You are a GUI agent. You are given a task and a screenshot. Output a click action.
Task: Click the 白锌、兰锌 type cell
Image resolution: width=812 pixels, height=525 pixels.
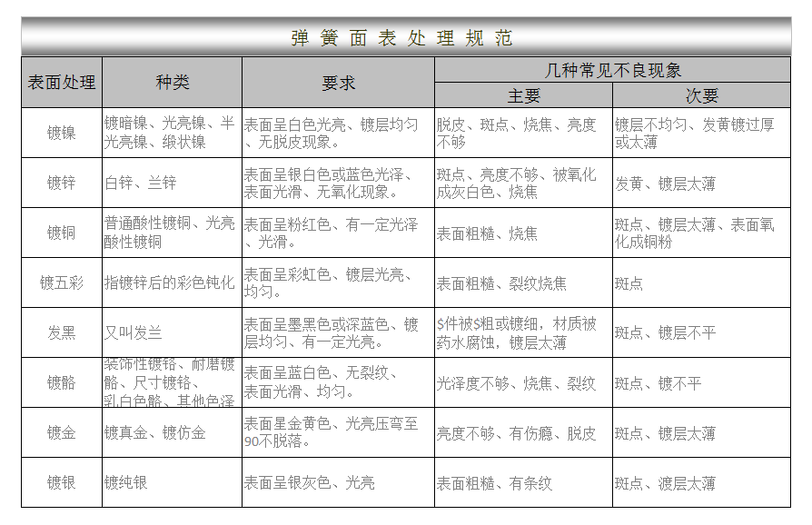pos(172,183)
